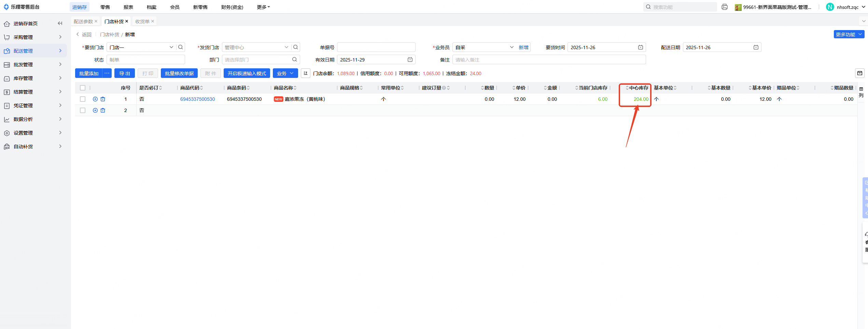Click into the 单据号 input field
The height and width of the screenshot is (329, 868).
[x=376, y=47]
